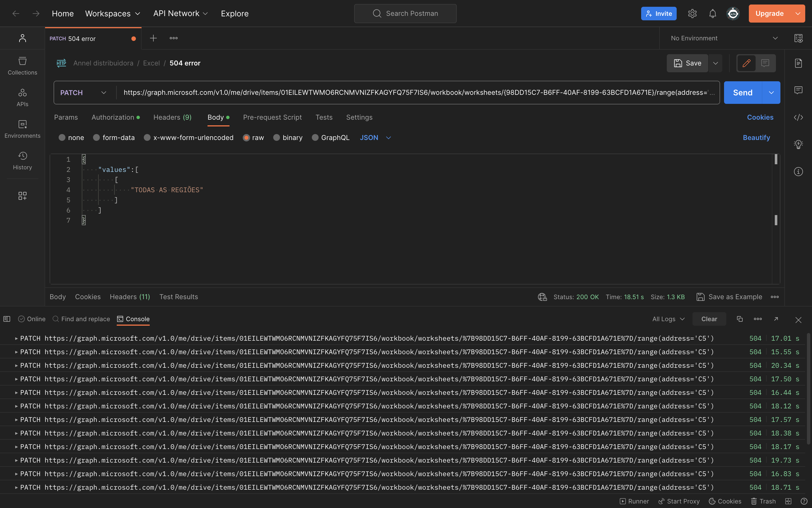Click the network globe icon near Status
The width and height of the screenshot is (812, 508).
point(542,297)
